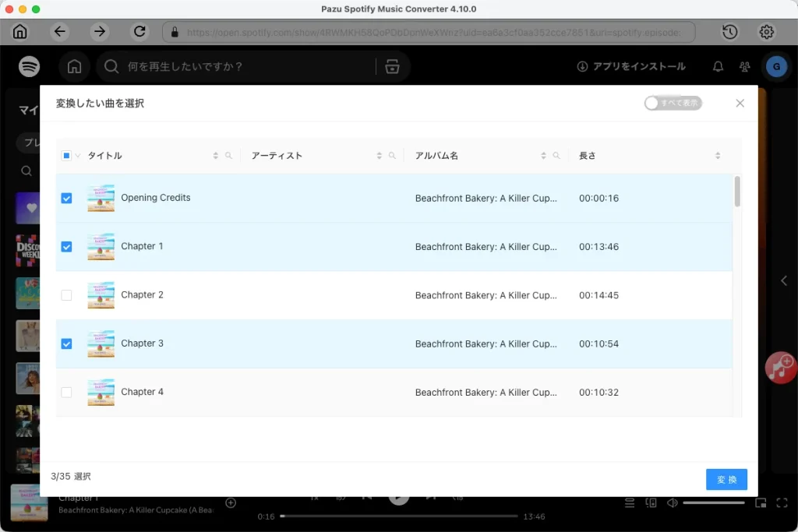Enter full screen player icon
This screenshot has width=798, height=532.
(x=782, y=503)
